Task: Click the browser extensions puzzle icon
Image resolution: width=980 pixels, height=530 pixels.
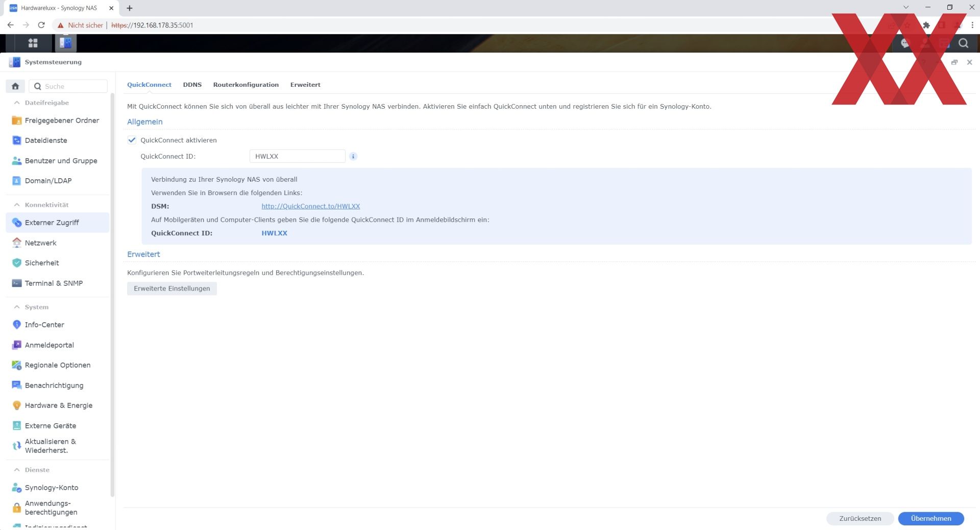Action: click(926, 25)
